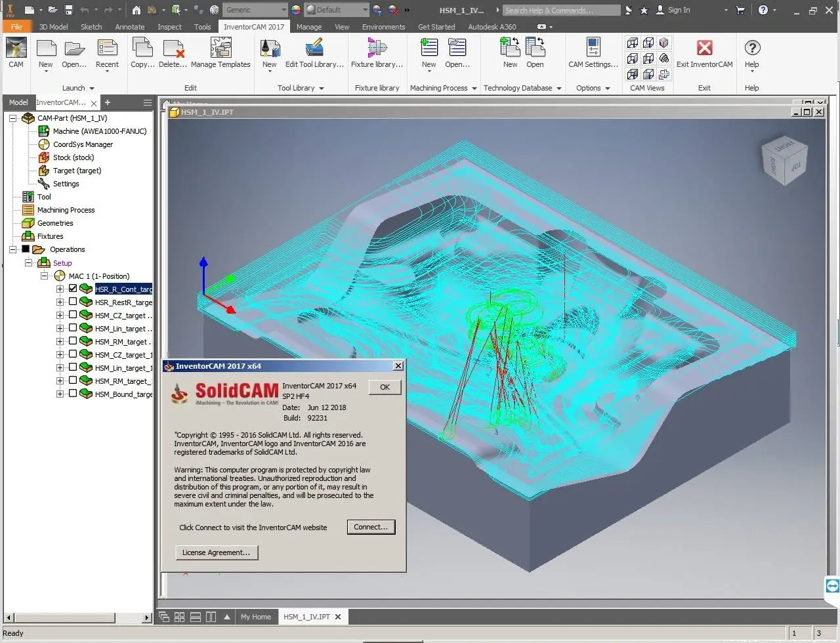This screenshot has height=643, width=840.
Task: Collapse the MAC 1 (1- Position) node
Action: (44, 276)
